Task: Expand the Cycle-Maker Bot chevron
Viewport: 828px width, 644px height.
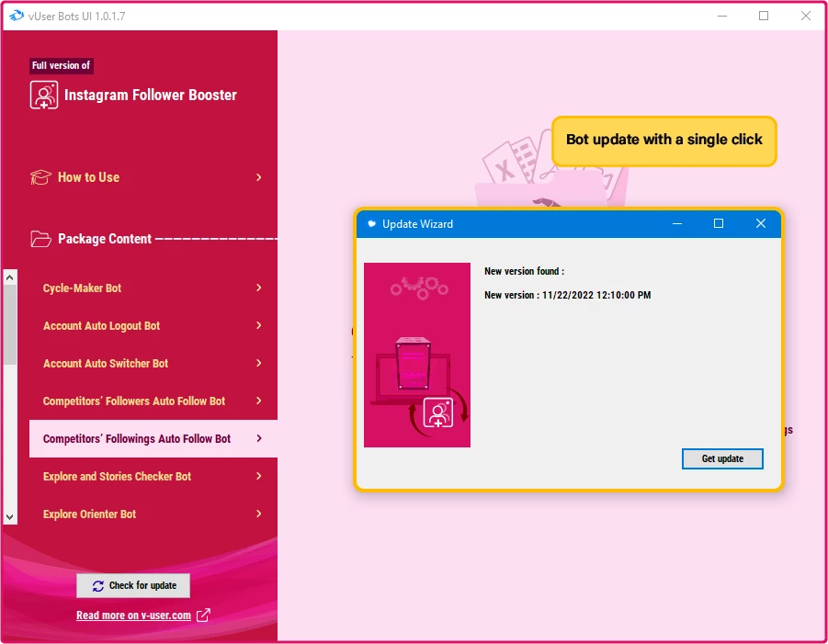Action: pos(259,288)
